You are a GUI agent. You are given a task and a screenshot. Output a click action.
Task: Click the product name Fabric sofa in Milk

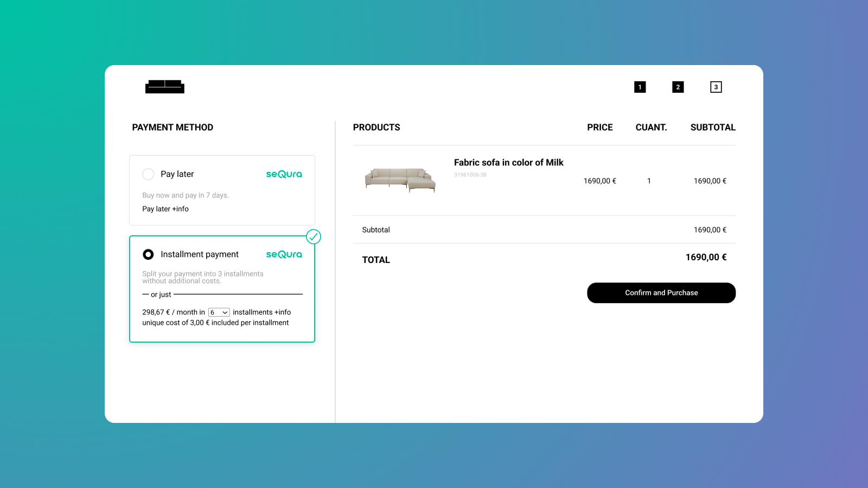tap(508, 162)
